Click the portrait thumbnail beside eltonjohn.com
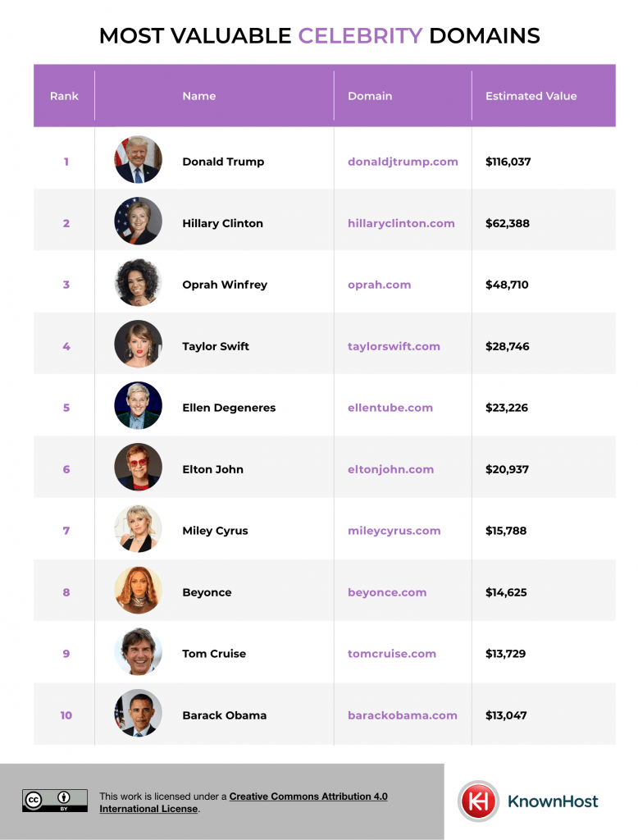This screenshot has height=840, width=638. click(139, 467)
